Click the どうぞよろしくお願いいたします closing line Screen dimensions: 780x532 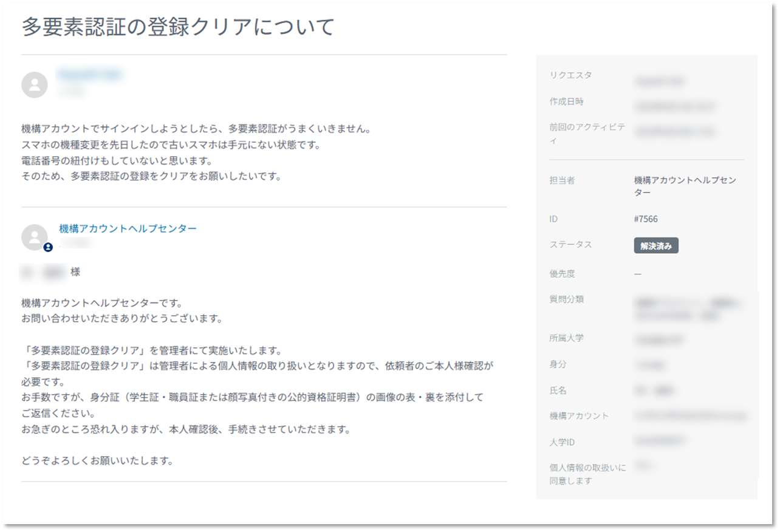[x=97, y=460]
